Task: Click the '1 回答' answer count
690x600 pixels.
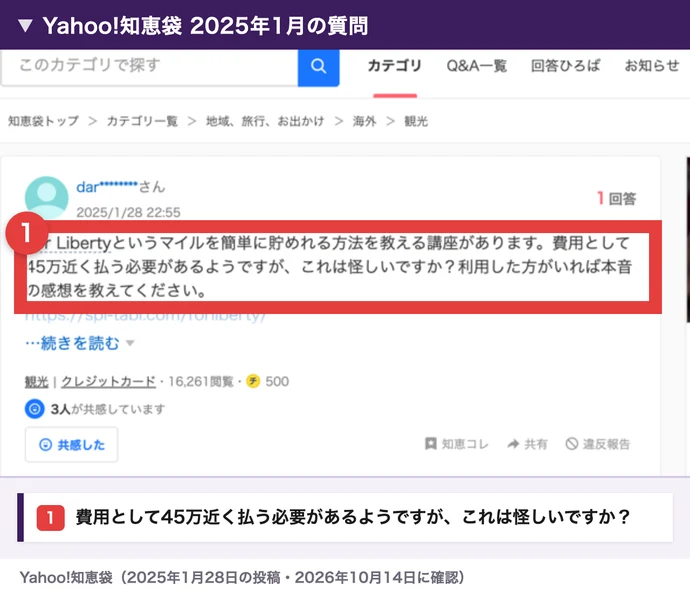Action: [617, 199]
